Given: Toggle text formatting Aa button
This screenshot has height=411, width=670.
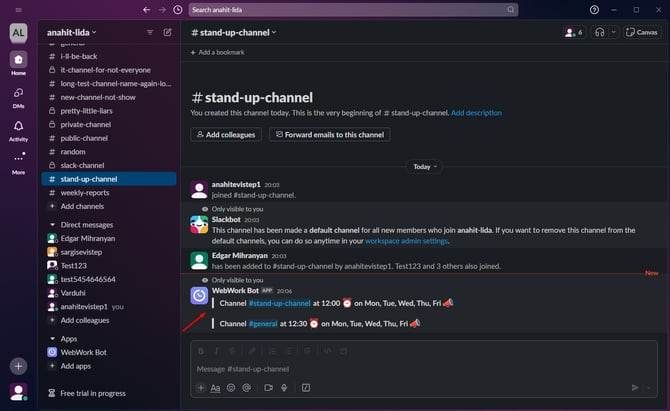Looking at the screenshot, I should [215, 387].
